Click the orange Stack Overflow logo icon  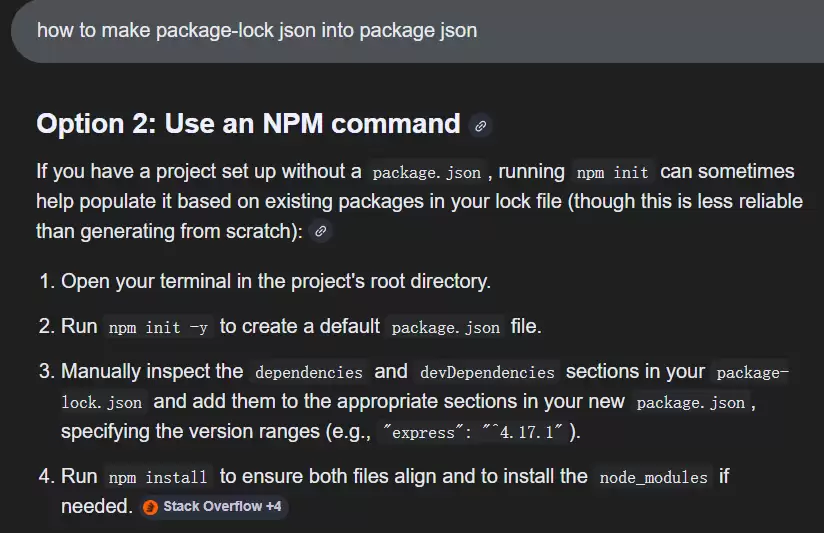pyautogui.click(x=150, y=507)
